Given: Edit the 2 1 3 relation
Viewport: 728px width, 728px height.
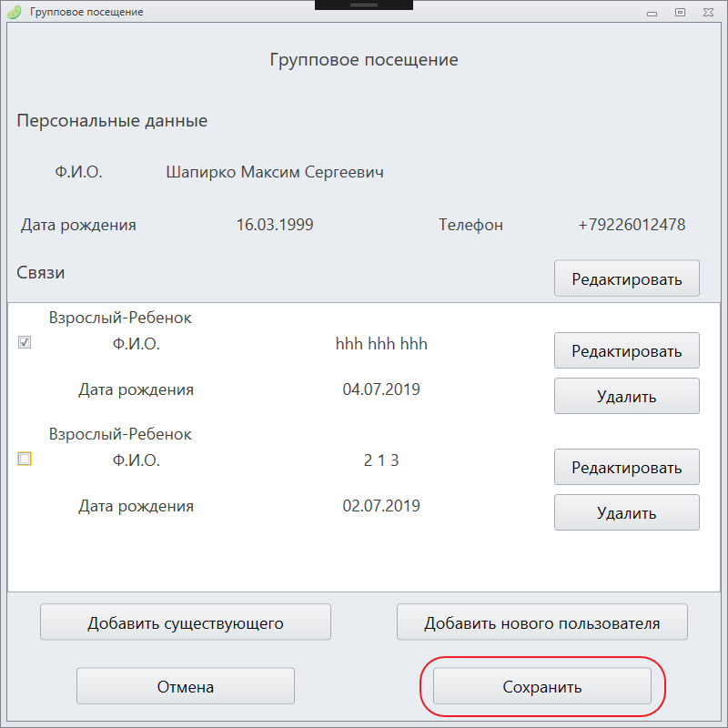Looking at the screenshot, I should [626, 467].
